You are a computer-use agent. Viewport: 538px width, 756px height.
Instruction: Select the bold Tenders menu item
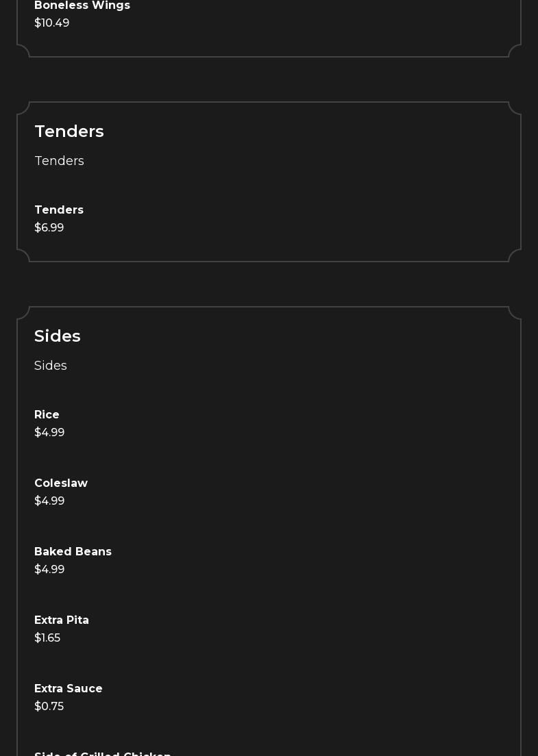(x=59, y=210)
